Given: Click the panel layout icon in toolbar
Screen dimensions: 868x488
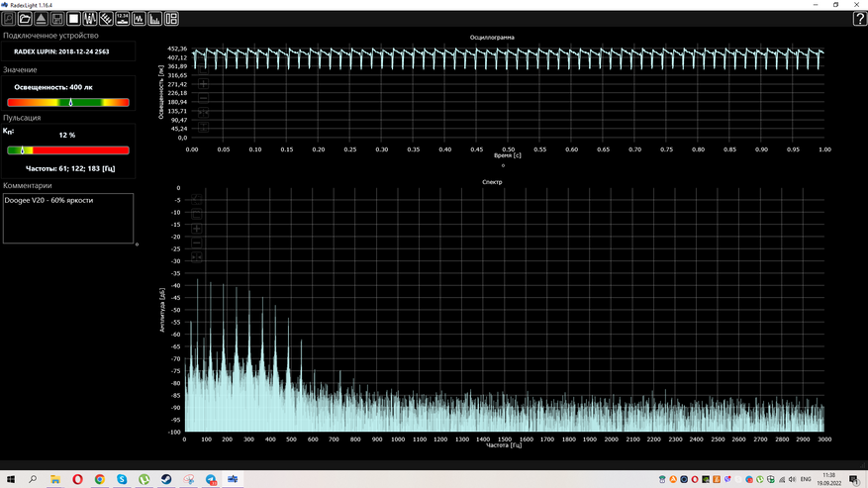Looking at the screenshot, I should pyautogui.click(x=171, y=19).
